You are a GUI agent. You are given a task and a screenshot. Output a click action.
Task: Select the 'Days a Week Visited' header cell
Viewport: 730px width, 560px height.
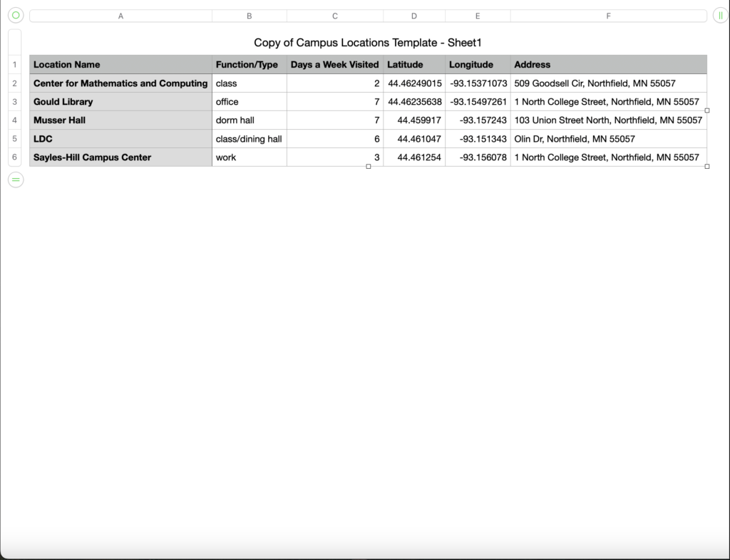click(335, 65)
